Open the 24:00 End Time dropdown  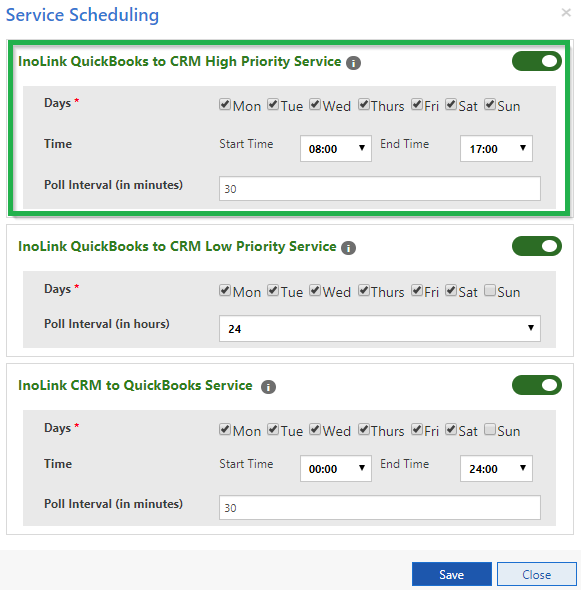496,468
